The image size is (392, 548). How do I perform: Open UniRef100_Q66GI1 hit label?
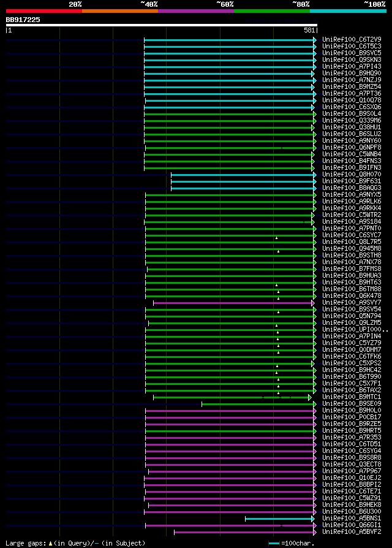pos(352,525)
